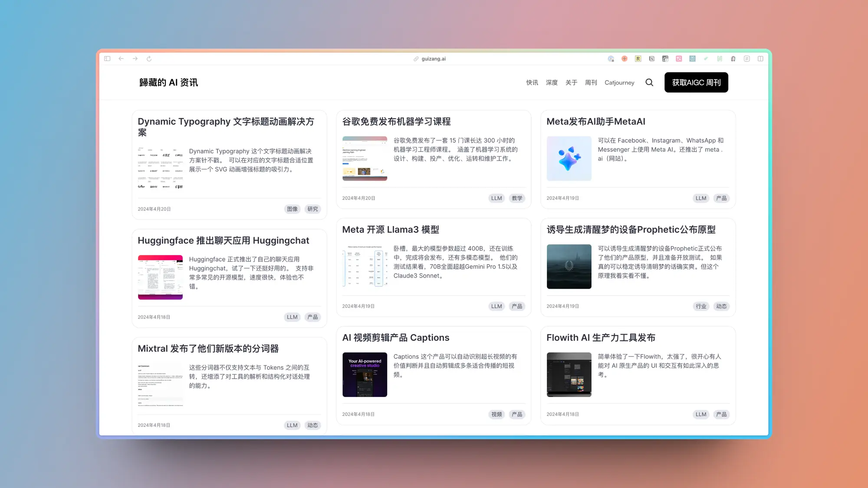Open the Dynamic Typography article title
868x488 pixels.
[x=226, y=127]
